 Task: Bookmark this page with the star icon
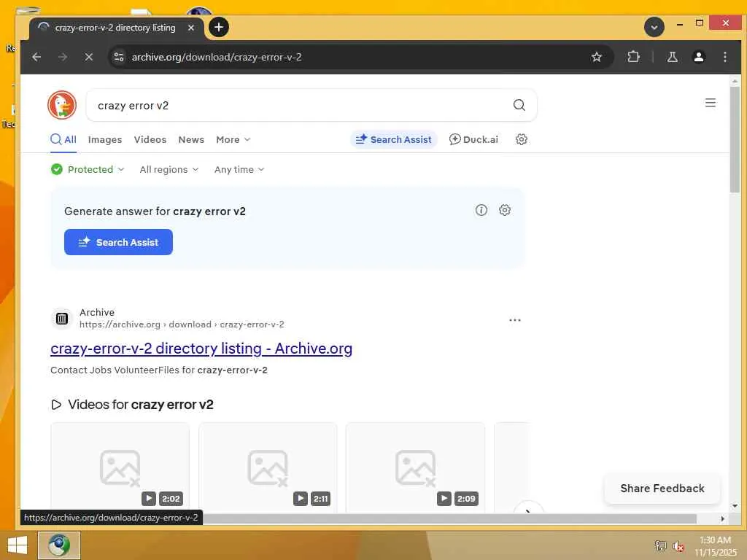click(597, 57)
